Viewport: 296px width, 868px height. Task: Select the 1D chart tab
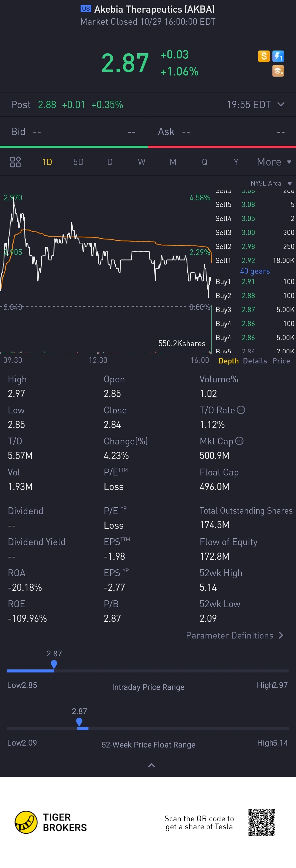click(47, 162)
